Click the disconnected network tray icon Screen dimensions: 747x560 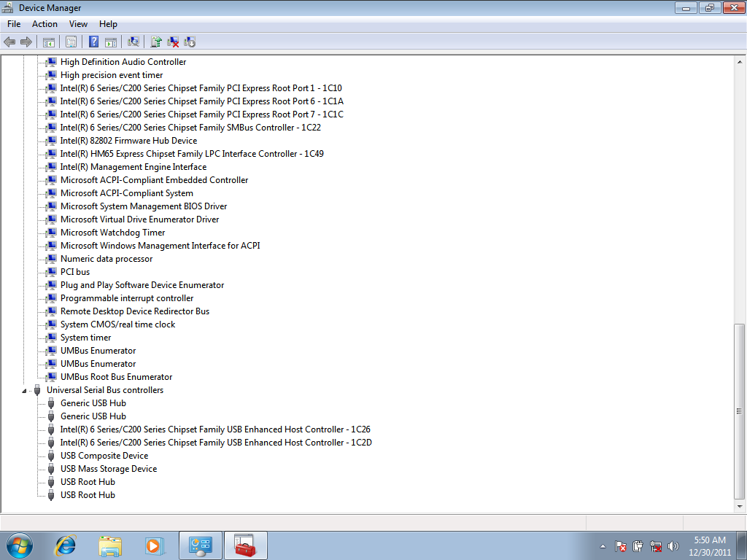pyautogui.click(x=656, y=546)
